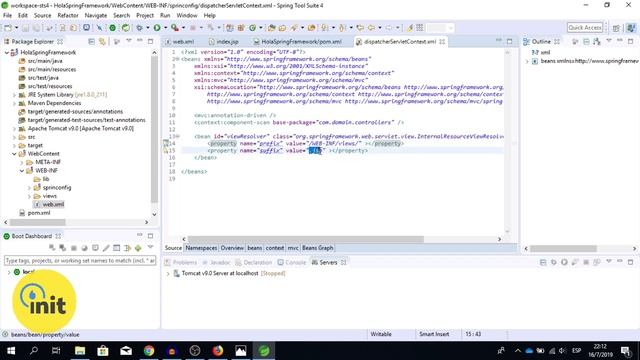Collapse the WEB-INF folder
Screen dimensions: 640x360
click(22, 171)
